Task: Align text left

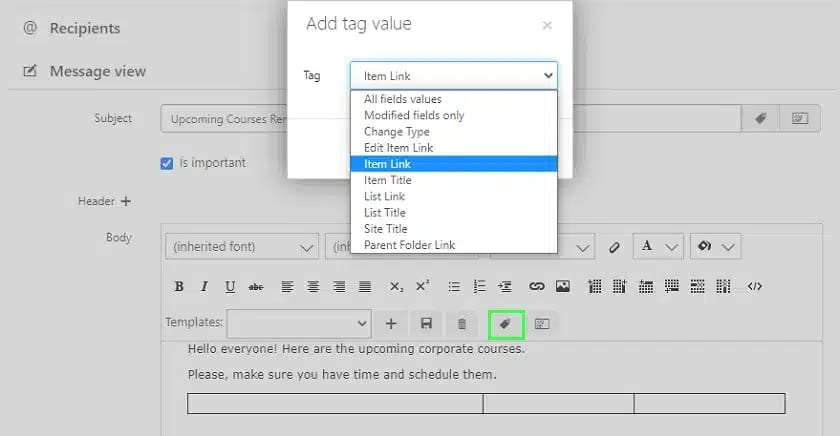Action: pos(288,287)
